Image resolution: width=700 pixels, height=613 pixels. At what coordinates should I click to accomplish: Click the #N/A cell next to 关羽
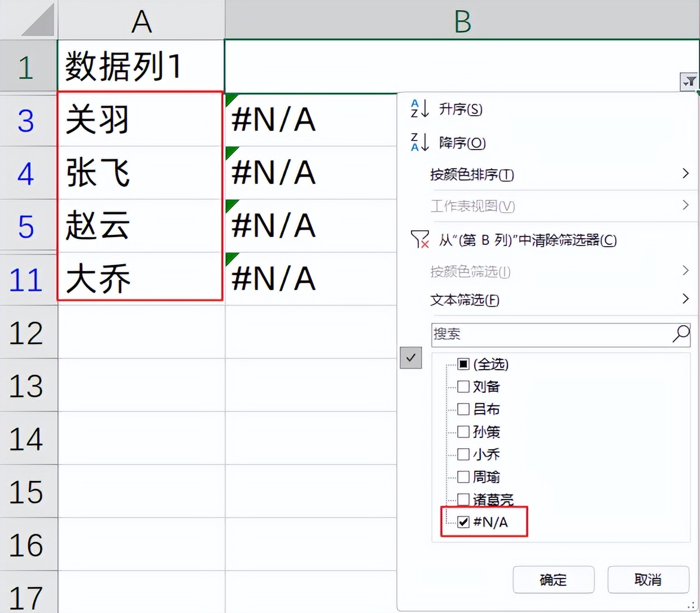310,120
